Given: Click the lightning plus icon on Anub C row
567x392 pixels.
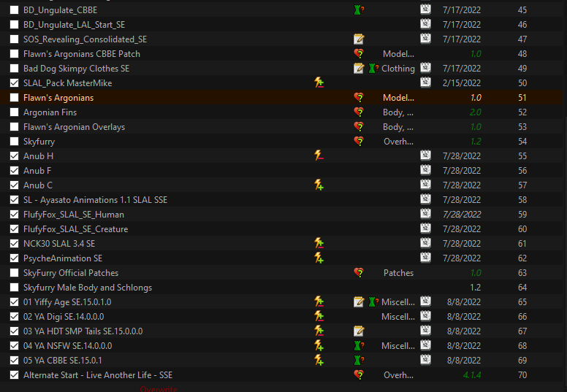Looking at the screenshot, I should [319, 185].
